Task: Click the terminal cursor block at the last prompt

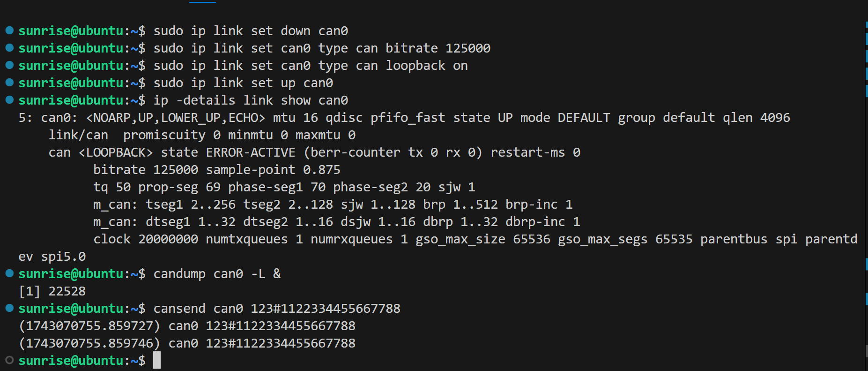Action: click(157, 360)
